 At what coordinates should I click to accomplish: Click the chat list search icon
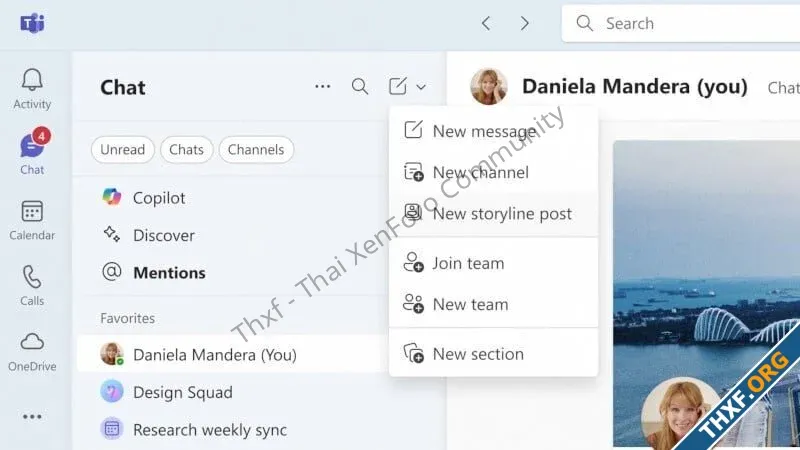pos(360,87)
